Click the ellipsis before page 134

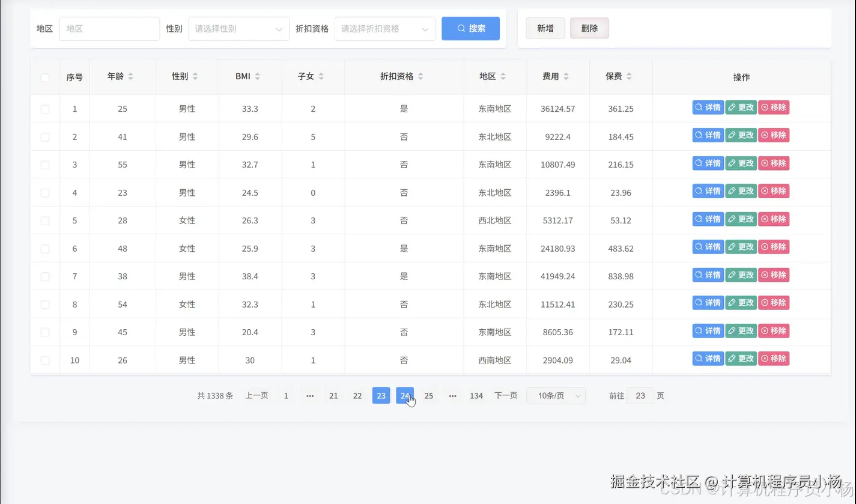pyautogui.click(x=453, y=396)
